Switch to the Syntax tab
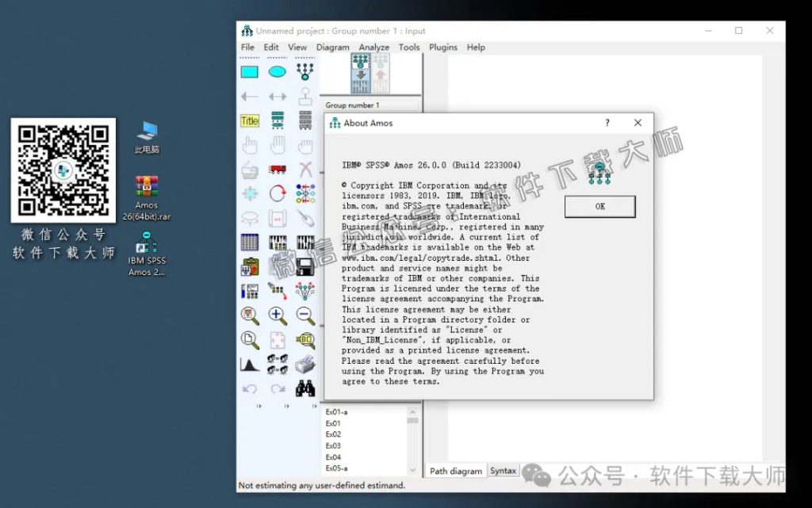 [x=503, y=470]
